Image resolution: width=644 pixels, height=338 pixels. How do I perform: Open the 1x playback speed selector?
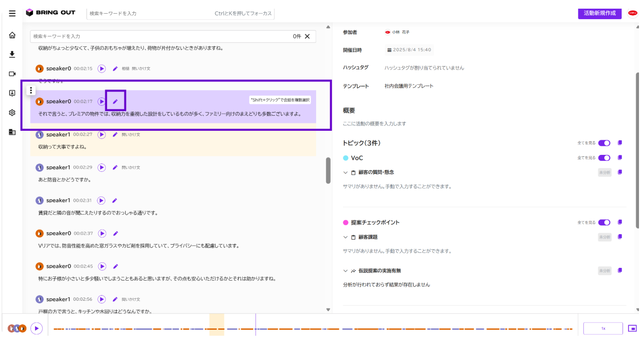(x=603, y=328)
